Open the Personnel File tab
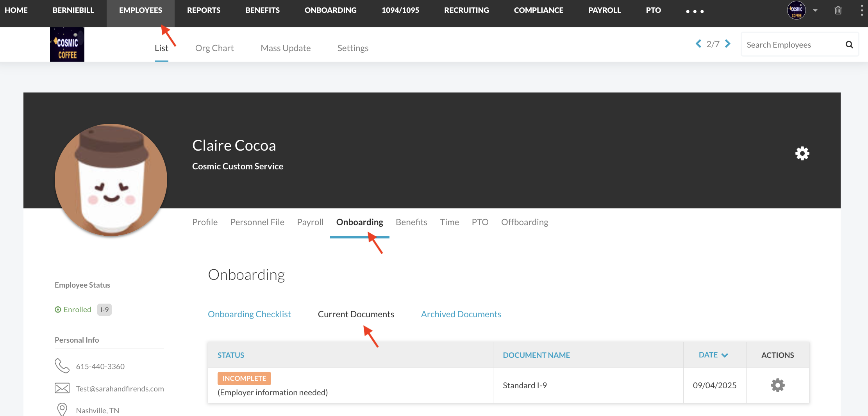The width and height of the screenshot is (868, 416). pos(257,222)
